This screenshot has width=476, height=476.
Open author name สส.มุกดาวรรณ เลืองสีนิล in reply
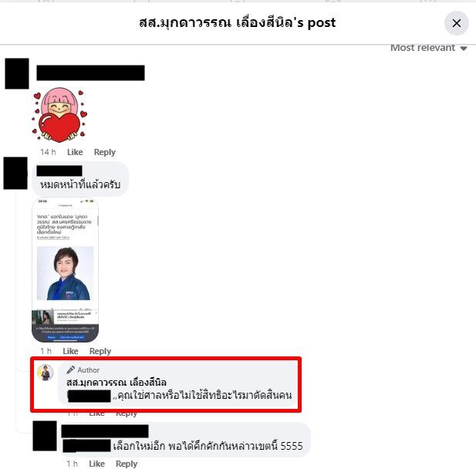pos(116,382)
